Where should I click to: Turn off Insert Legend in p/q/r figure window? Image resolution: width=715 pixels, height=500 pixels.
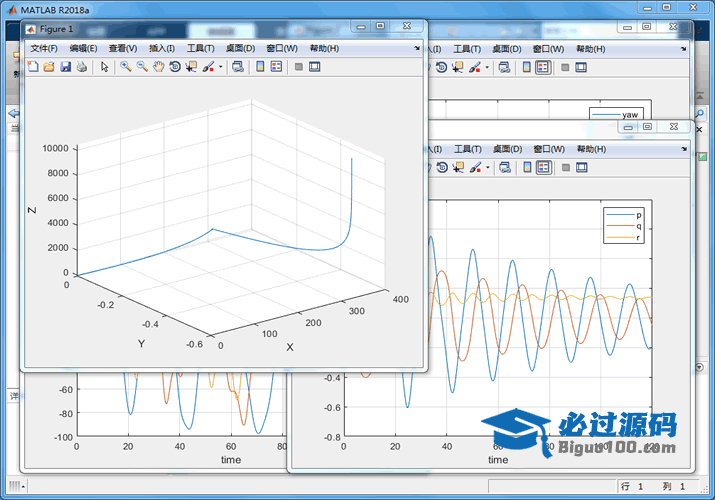(544, 167)
